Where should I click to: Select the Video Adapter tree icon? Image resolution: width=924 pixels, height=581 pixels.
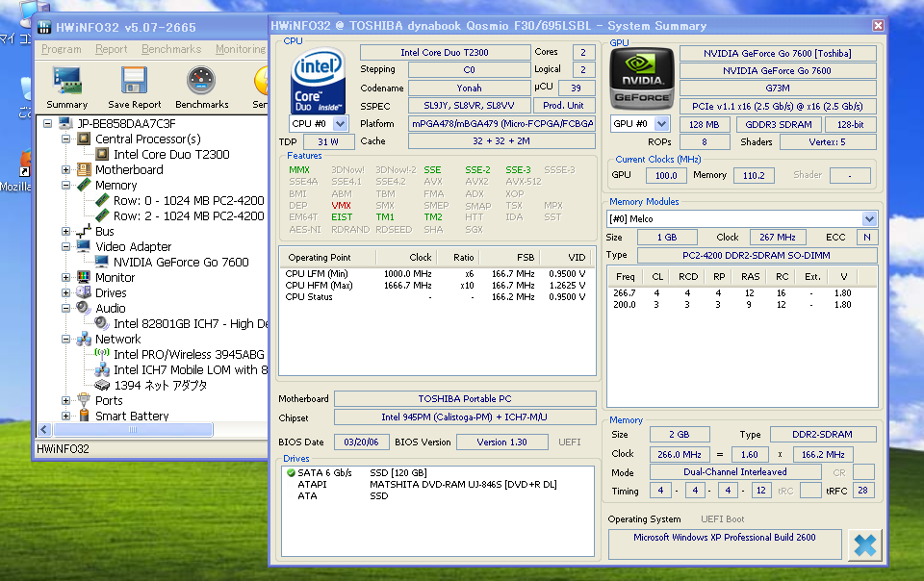coord(84,246)
